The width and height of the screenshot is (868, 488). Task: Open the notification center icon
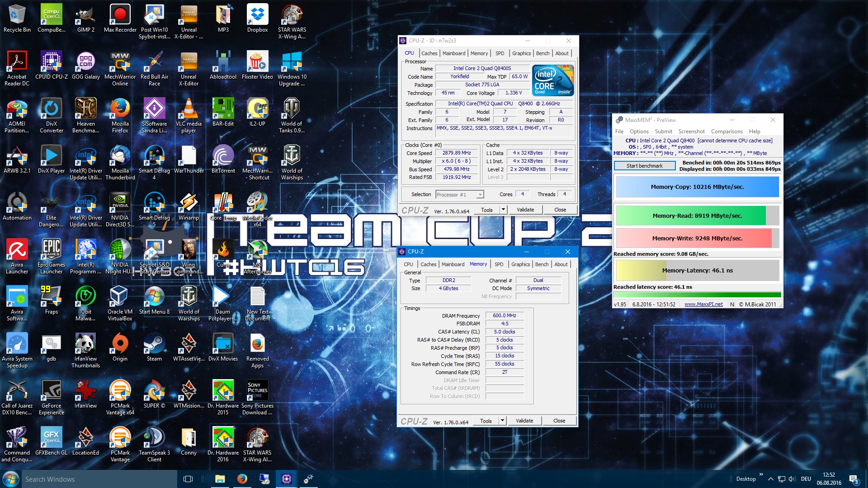click(854, 479)
